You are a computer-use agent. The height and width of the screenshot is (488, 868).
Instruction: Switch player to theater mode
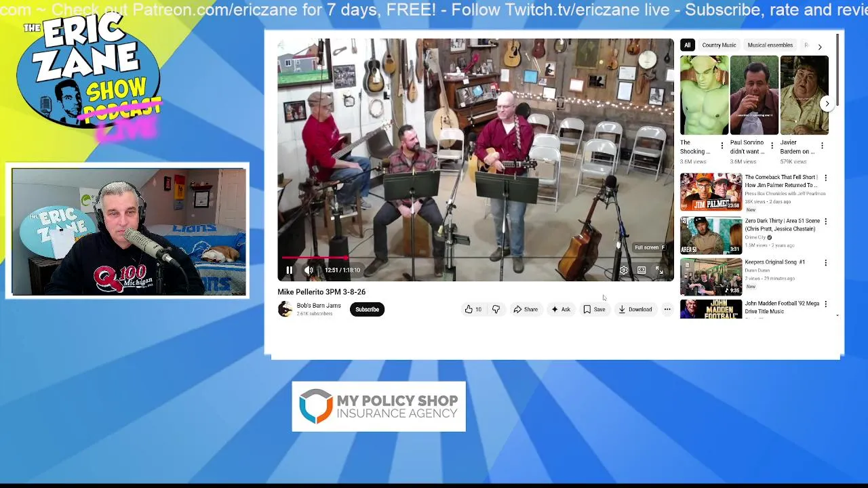641,270
